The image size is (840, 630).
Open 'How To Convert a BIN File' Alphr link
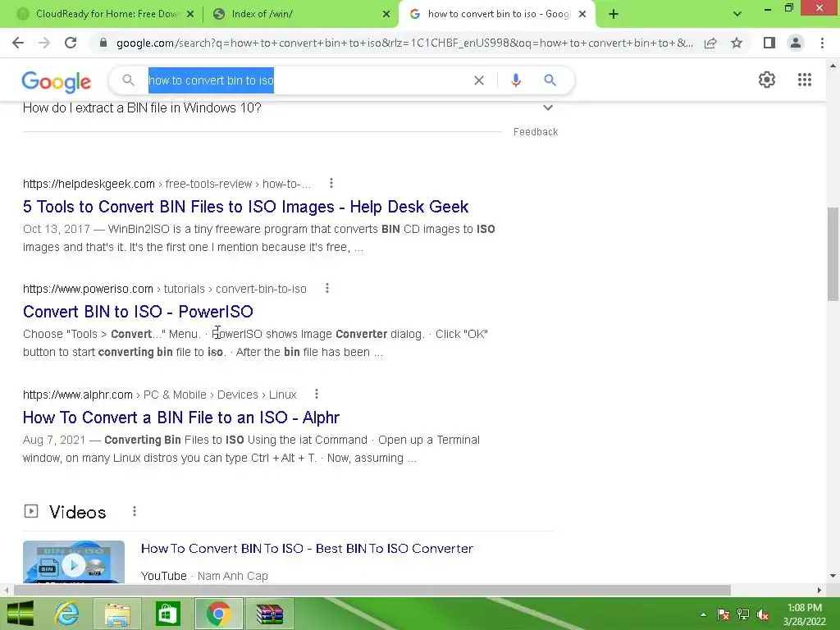(181, 418)
